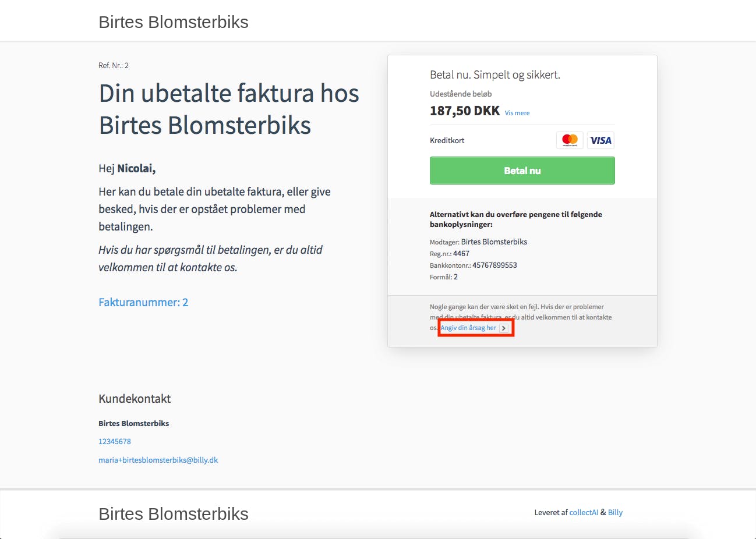
Task: Click the Mastercard payment icon
Action: [x=570, y=140]
